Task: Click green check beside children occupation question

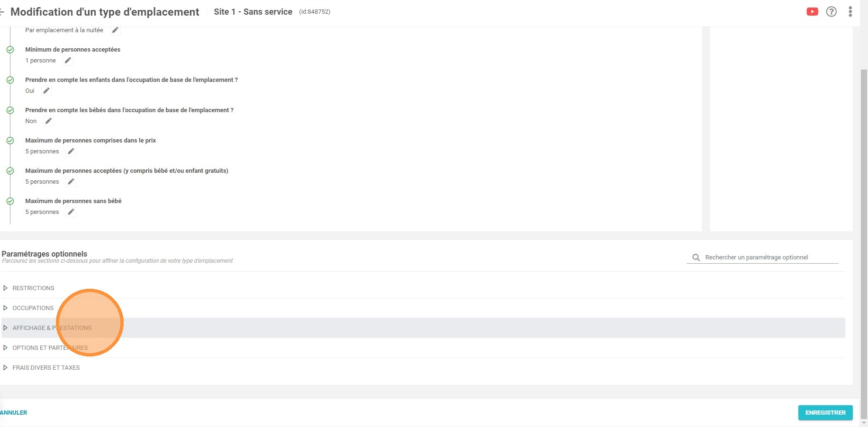Action: click(10, 80)
